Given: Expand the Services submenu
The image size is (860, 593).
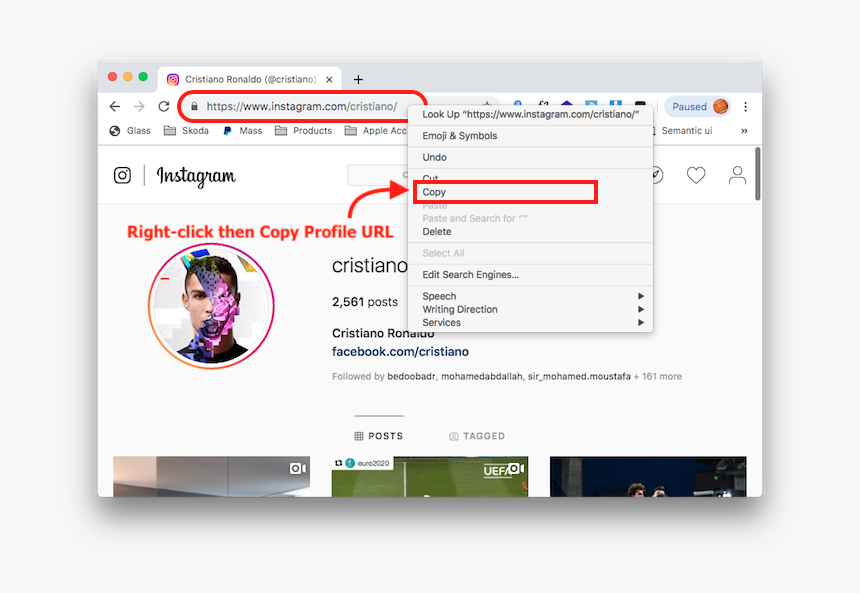Looking at the screenshot, I should pyautogui.click(x=440, y=322).
